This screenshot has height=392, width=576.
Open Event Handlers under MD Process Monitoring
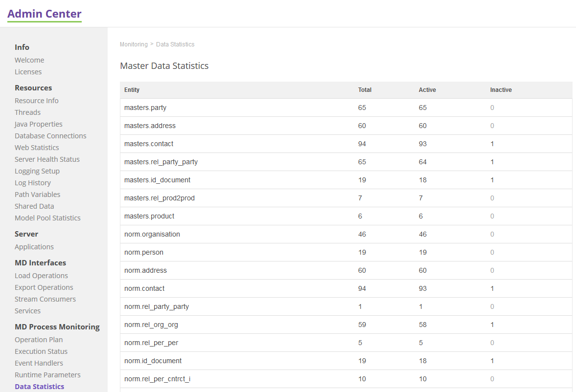coord(39,363)
